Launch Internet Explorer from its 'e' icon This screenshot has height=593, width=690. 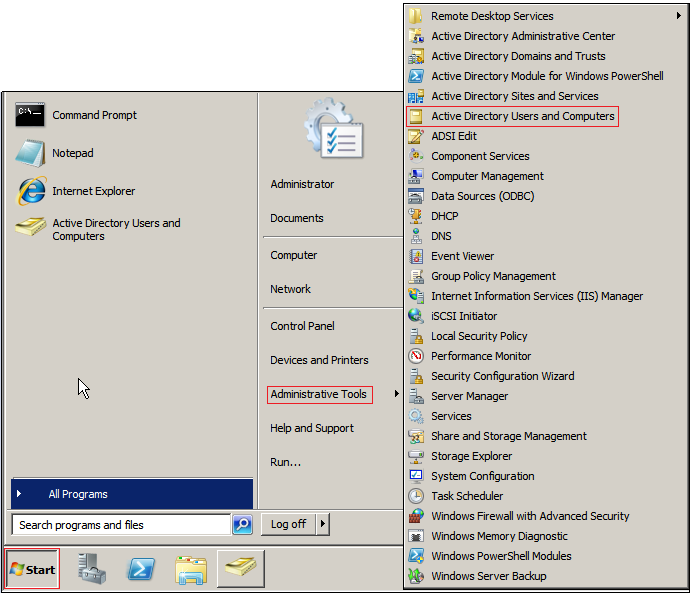point(31,191)
